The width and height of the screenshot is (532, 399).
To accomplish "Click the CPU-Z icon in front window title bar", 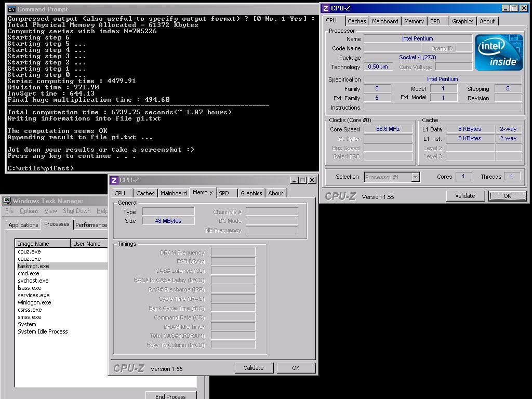I will (114, 180).
